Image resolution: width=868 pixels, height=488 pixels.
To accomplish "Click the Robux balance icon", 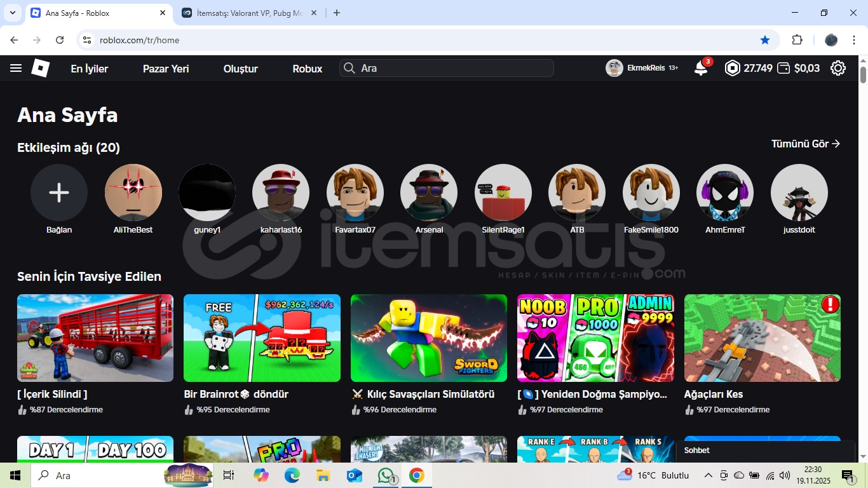I will tap(733, 69).
